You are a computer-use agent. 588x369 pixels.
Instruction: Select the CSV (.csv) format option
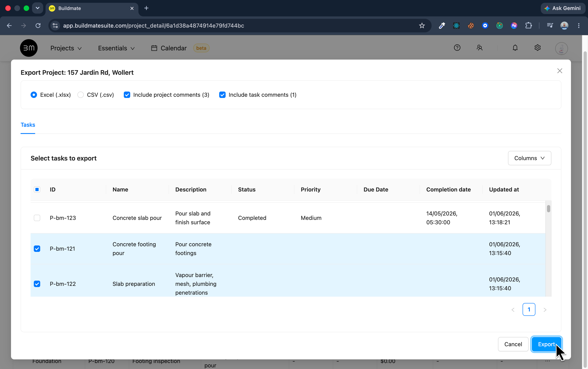95,95
